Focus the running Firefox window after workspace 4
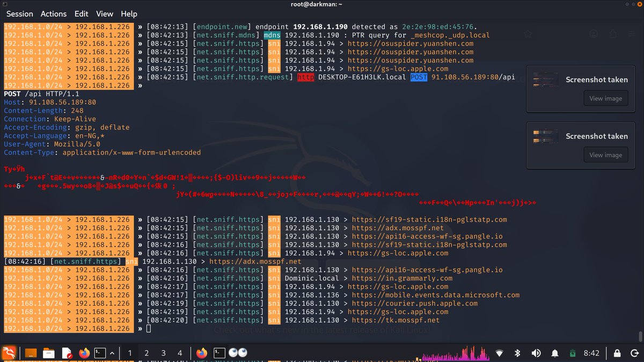 [202, 353]
